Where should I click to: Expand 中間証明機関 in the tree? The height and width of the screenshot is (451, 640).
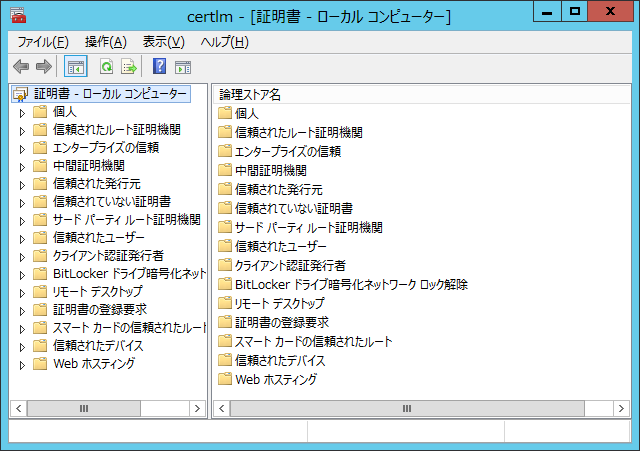click(22, 167)
